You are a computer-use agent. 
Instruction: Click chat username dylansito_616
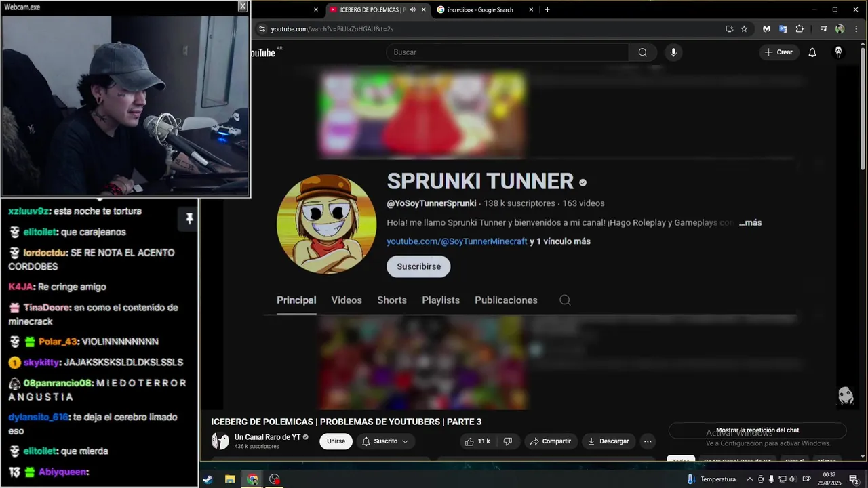(39, 418)
